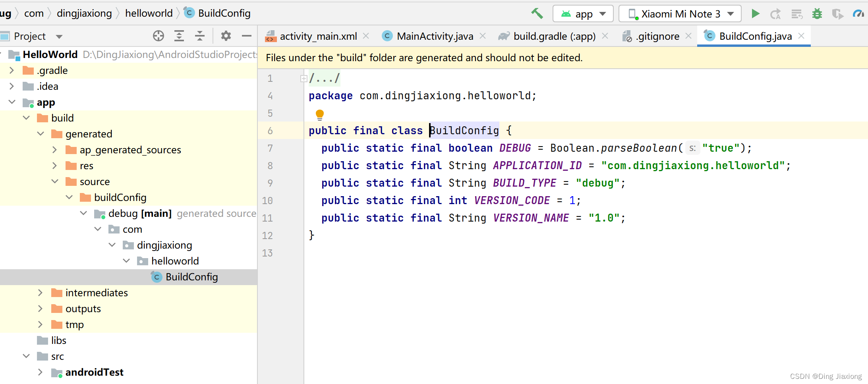Click the VERSION_CODE constant on line 10

(x=512, y=201)
